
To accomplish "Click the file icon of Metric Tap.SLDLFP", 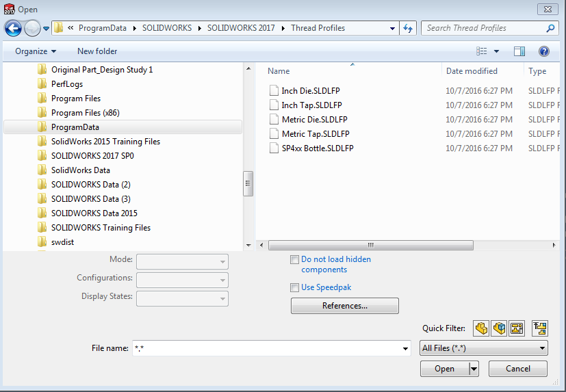I will pyautogui.click(x=274, y=134).
